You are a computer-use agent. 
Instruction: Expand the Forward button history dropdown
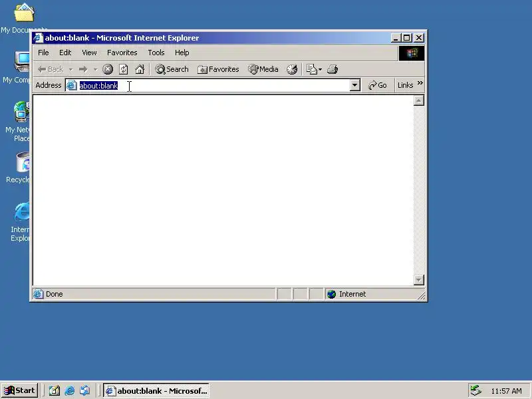95,70
